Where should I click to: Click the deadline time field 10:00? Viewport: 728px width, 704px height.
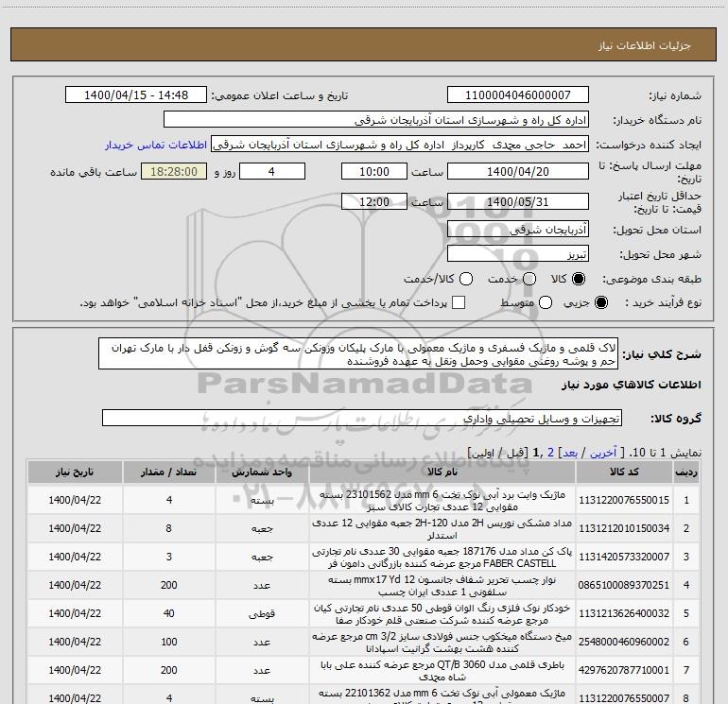click(x=374, y=172)
